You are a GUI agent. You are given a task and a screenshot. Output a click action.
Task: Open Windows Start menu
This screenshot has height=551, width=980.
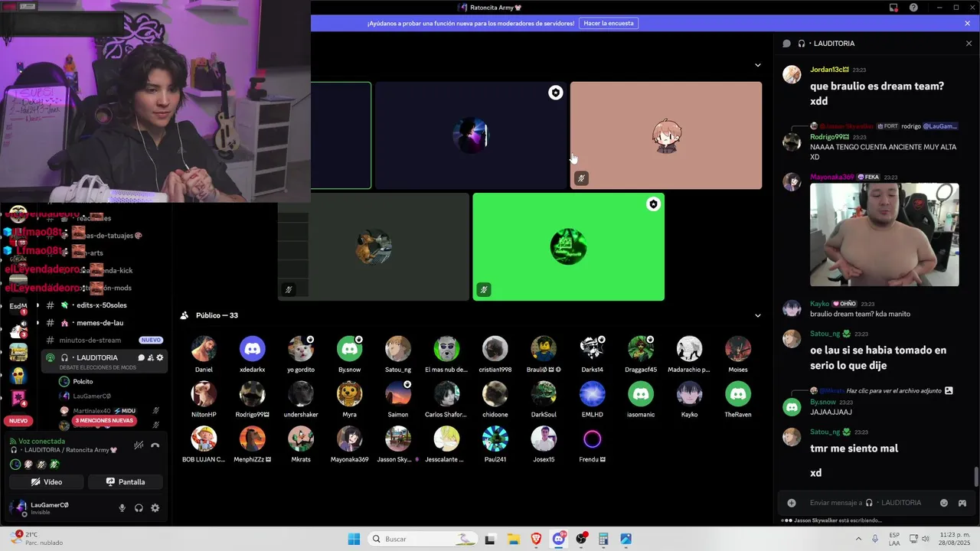click(354, 539)
